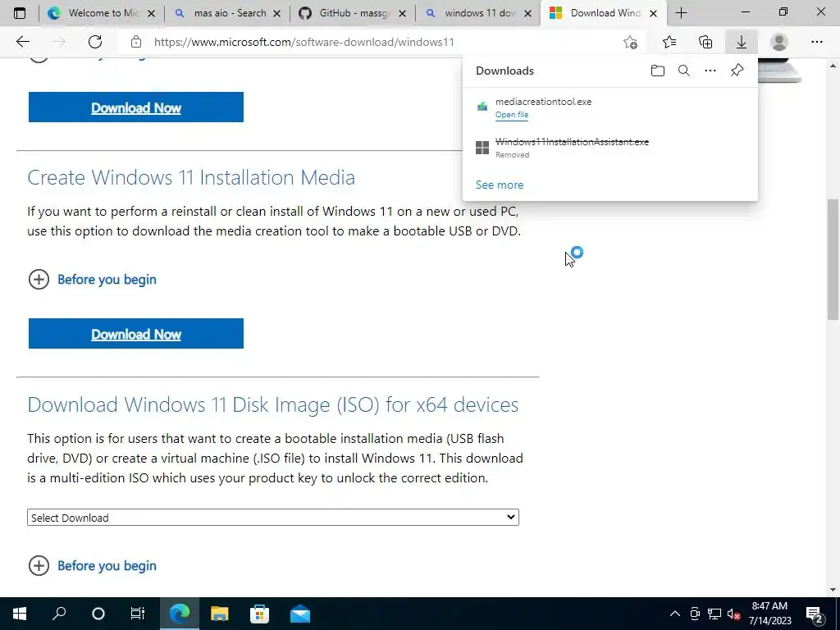Click the page vertical scrollbar thumb
The width and height of the screenshot is (840, 630).
tap(833, 259)
